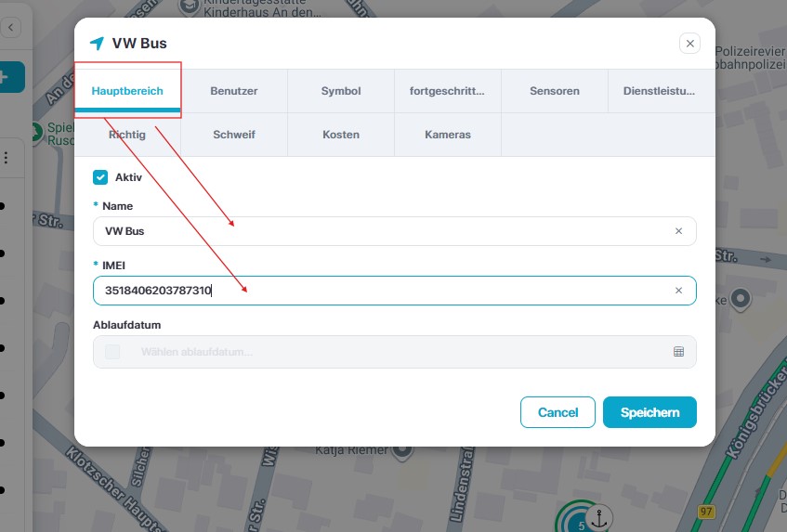Switch to the Benutzer tab
This screenshot has width=787, height=532.
tap(234, 91)
